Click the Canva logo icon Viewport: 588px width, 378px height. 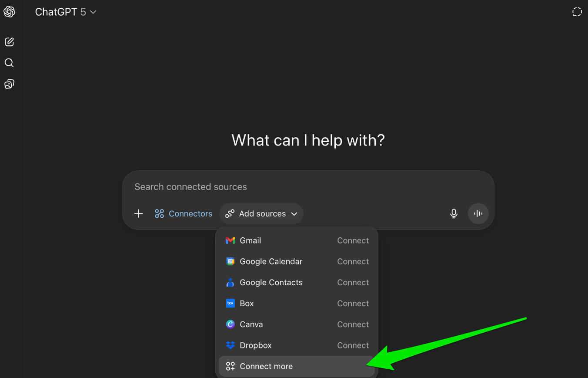pyautogui.click(x=231, y=324)
